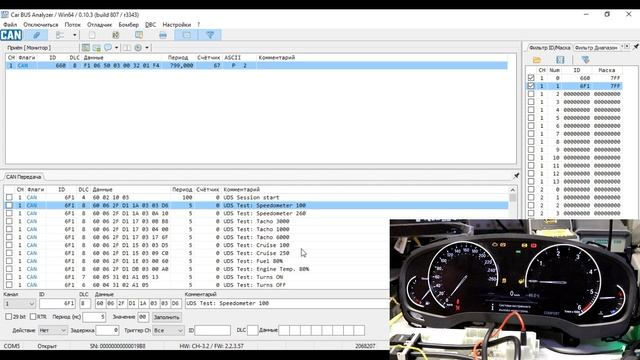
Task: Click the transmit list scroll up arrow
Action: (512, 190)
